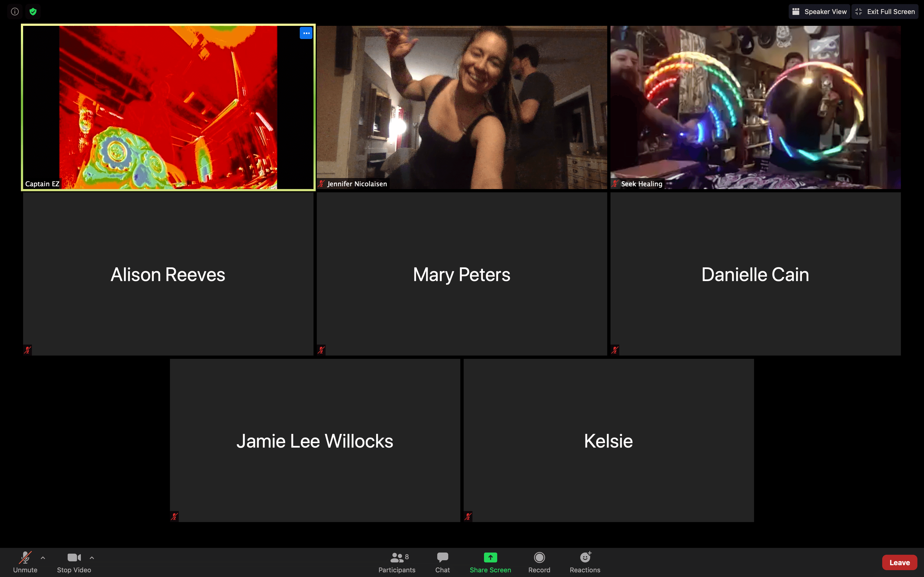Expand audio options arrow next to Unmute
924x577 pixels.
coord(43,557)
